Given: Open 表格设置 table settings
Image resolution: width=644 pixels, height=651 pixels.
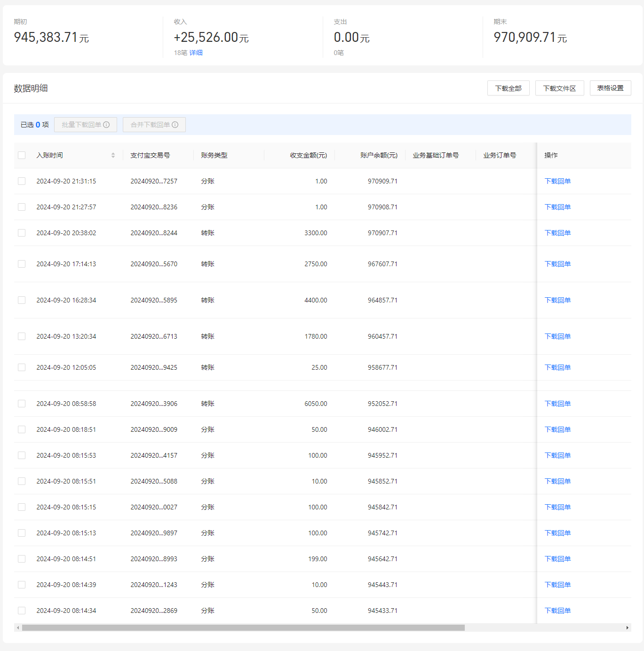Looking at the screenshot, I should tap(611, 88).
